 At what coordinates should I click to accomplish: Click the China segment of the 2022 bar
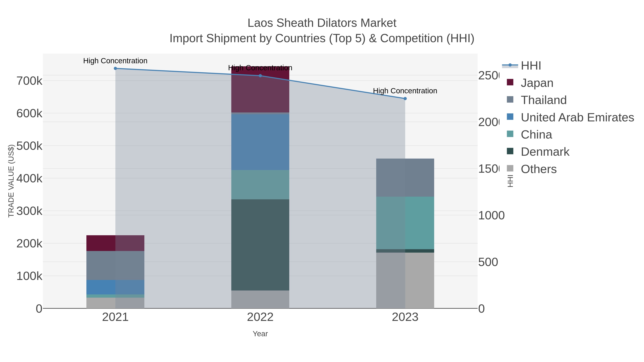pyautogui.click(x=260, y=185)
